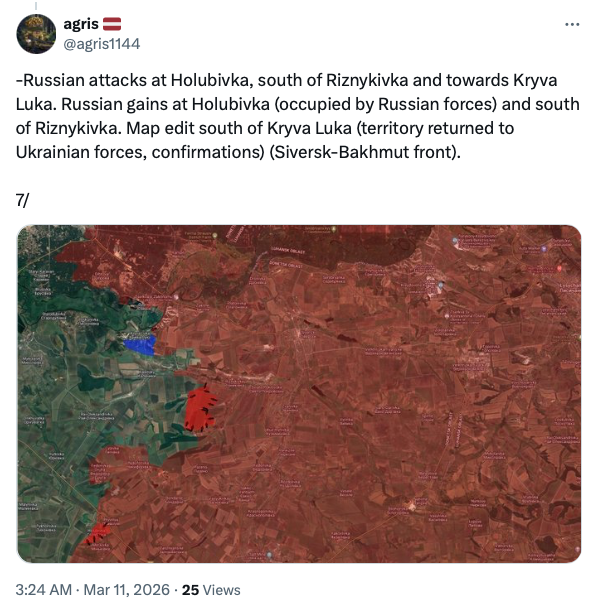
Task: Click the blue-shaded territory on the map
Action: (140, 345)
